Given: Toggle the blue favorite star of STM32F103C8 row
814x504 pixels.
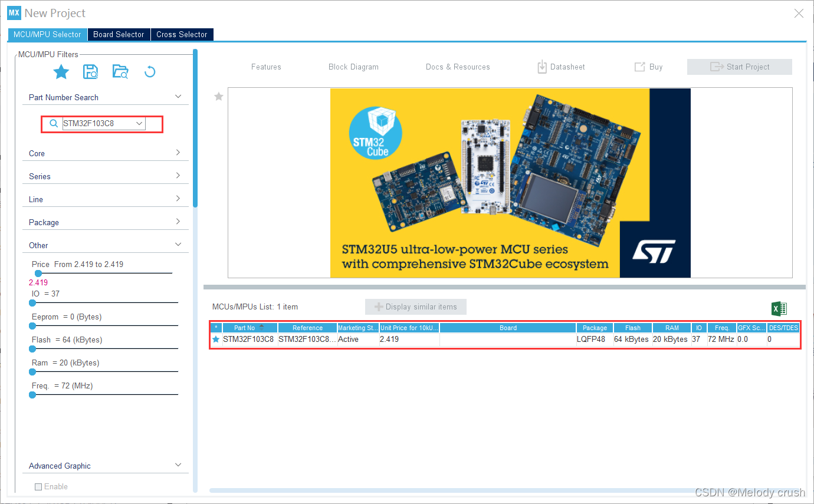Looking at the screenshot, I should (x=216, y=340).
